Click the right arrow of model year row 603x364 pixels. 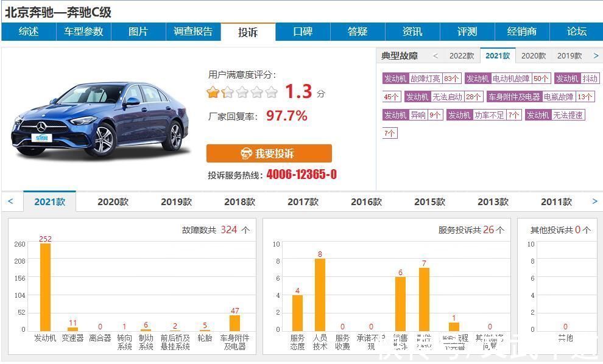tap(594, 201)
